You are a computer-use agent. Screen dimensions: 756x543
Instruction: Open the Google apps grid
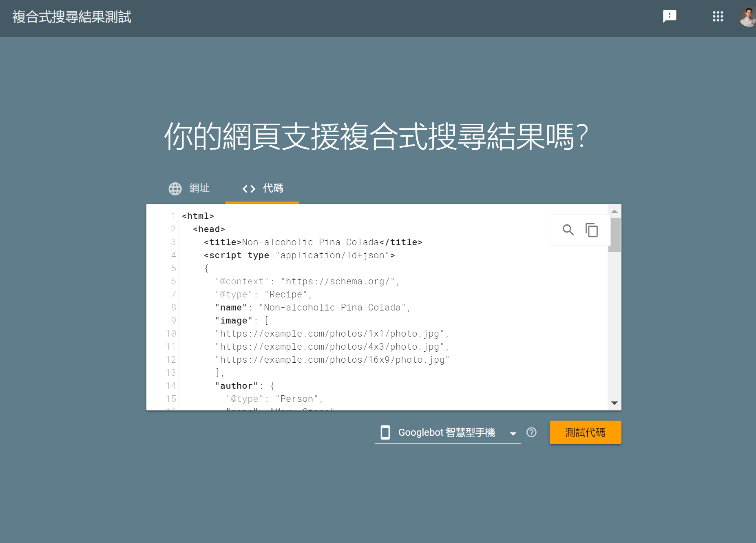[718, 16]
